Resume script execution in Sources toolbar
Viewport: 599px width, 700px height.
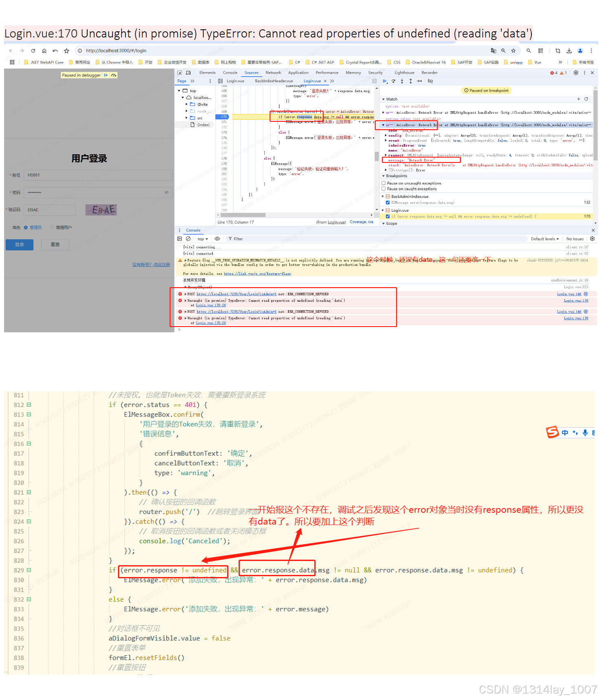click(385, 81)
